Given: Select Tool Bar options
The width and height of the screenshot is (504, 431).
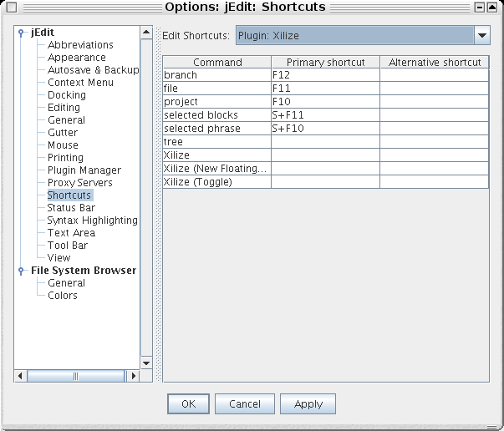Looking at the screenshot, I should [68, 245].
